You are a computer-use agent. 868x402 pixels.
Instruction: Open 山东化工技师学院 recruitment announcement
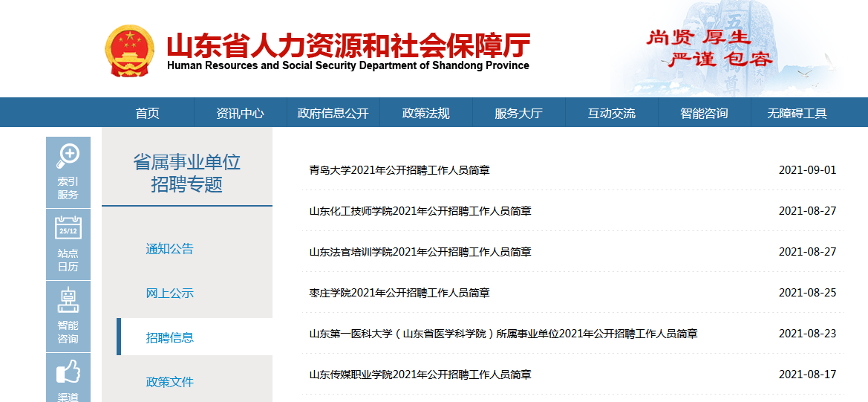click(x=420, y=211)
